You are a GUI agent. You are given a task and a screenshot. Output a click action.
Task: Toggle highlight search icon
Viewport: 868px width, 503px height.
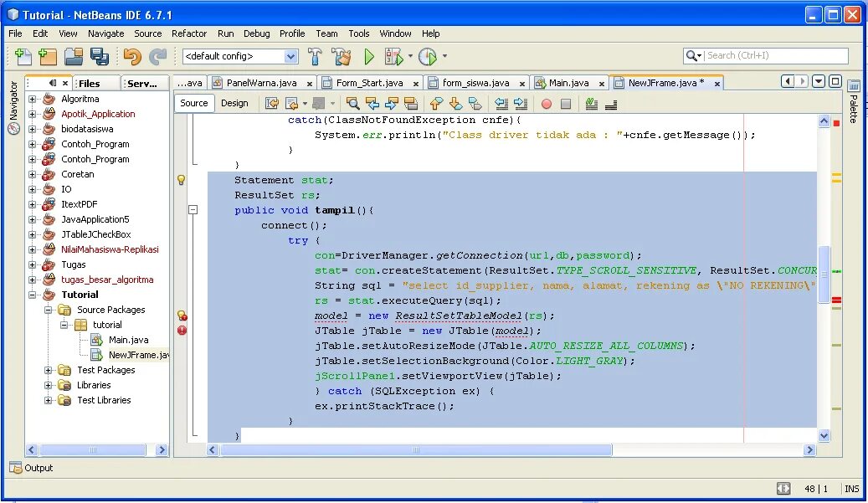click(x=411, y=104)
